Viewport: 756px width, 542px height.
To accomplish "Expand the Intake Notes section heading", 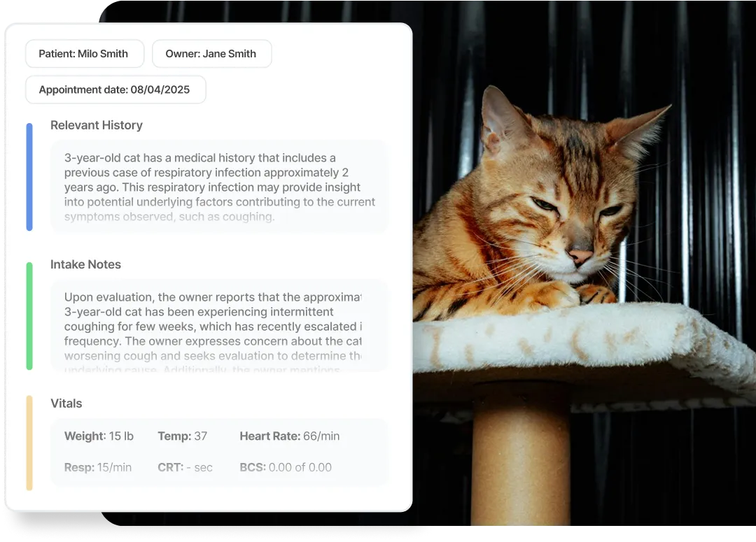I will tap(85, 264).
